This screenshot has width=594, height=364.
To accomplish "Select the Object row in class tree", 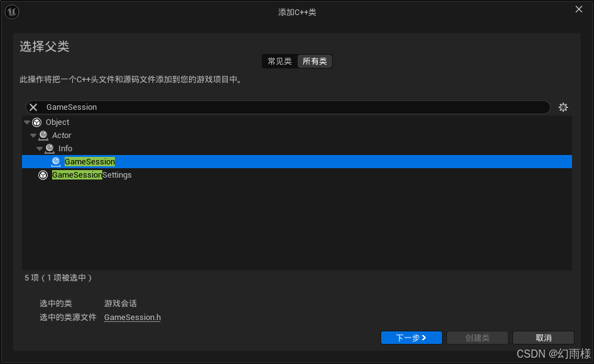I will [296, 122].
